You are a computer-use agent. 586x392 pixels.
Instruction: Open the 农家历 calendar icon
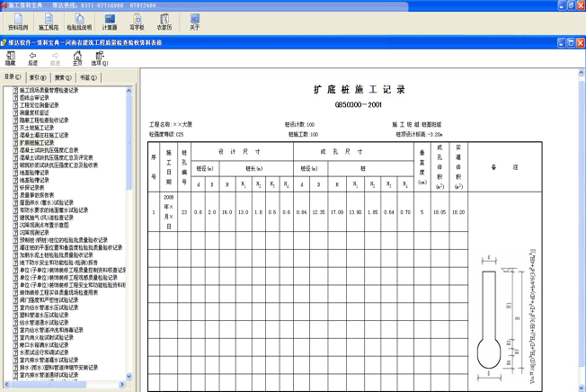coord(164,22)
